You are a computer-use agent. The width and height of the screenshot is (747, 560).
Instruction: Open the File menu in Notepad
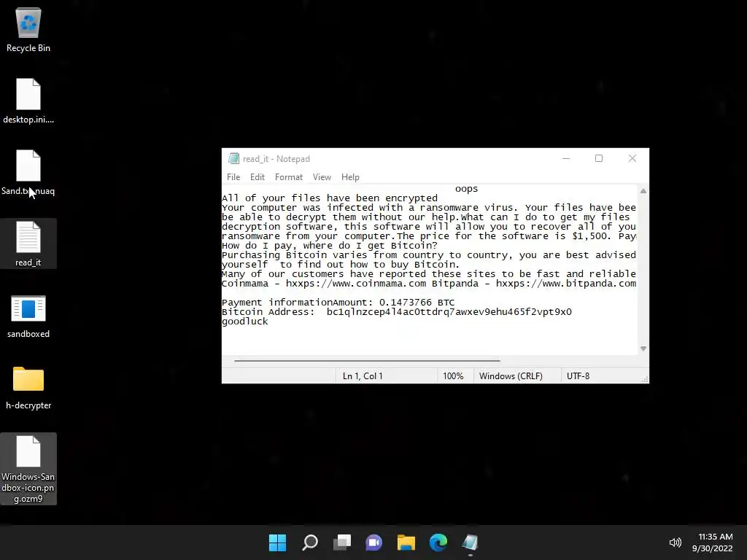tap(233, 177)
